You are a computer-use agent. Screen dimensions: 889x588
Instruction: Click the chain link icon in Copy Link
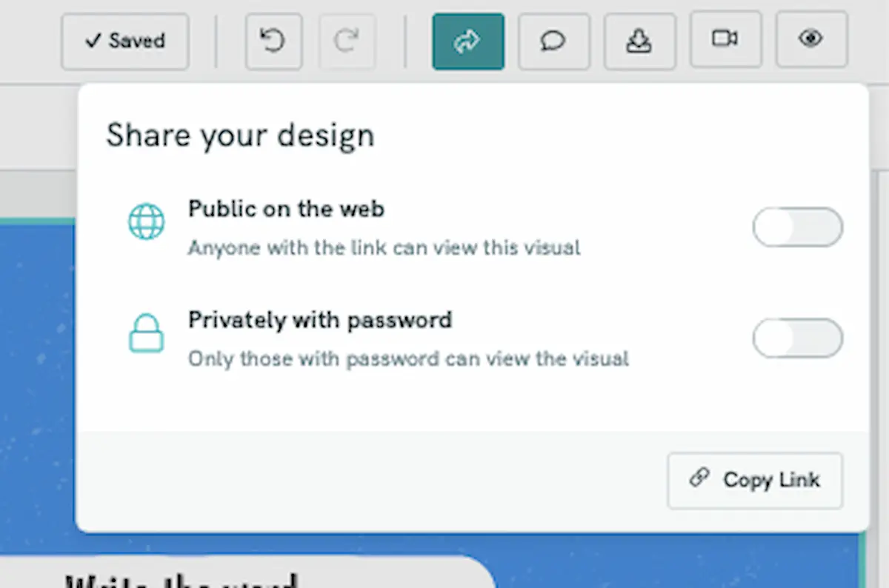[699, 478]
